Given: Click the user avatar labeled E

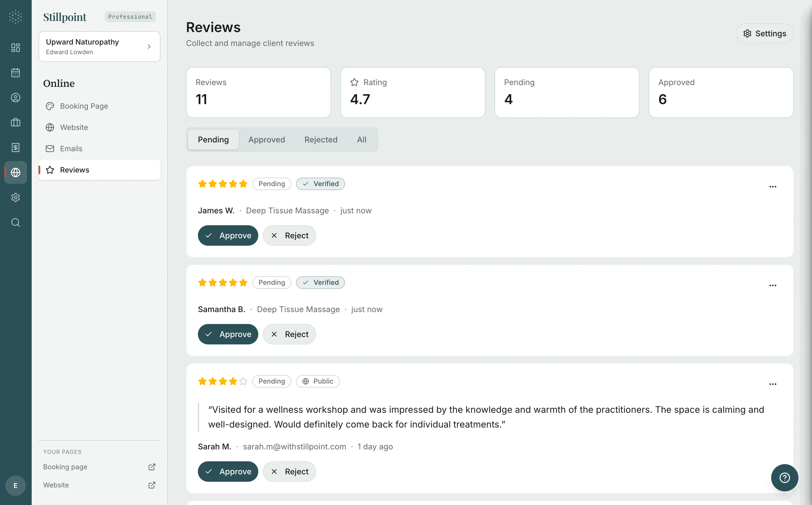Looking at the screenshot, I should click(15, 485).
